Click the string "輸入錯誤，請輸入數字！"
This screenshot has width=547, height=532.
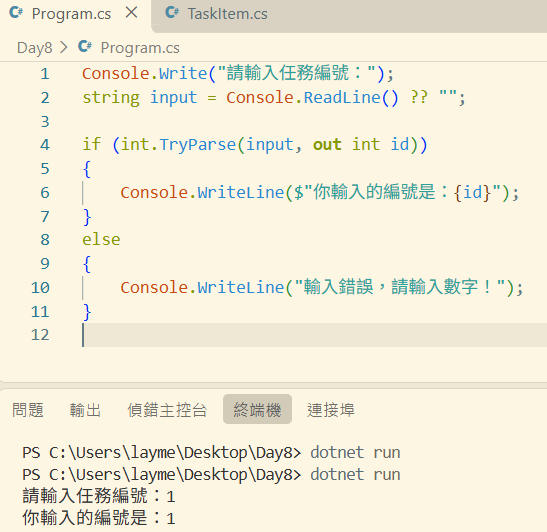click(400, 287)
